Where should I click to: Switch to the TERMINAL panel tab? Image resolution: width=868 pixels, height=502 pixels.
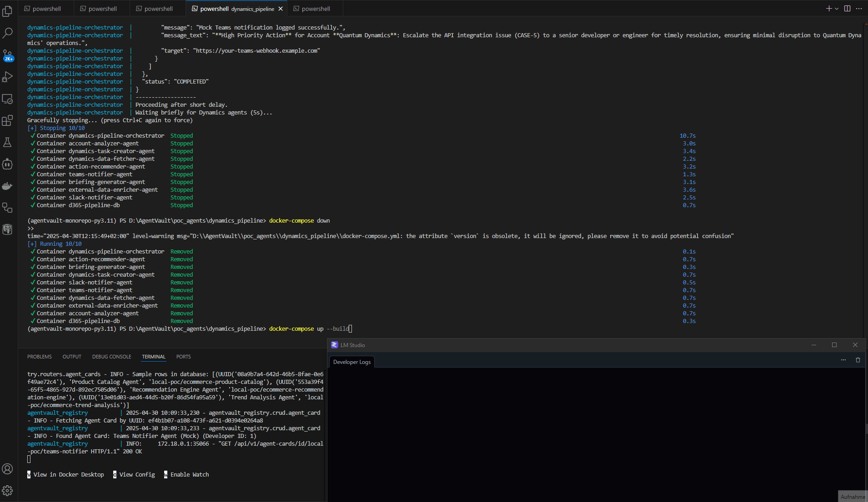pyautogui.click(x=154, y=357)
